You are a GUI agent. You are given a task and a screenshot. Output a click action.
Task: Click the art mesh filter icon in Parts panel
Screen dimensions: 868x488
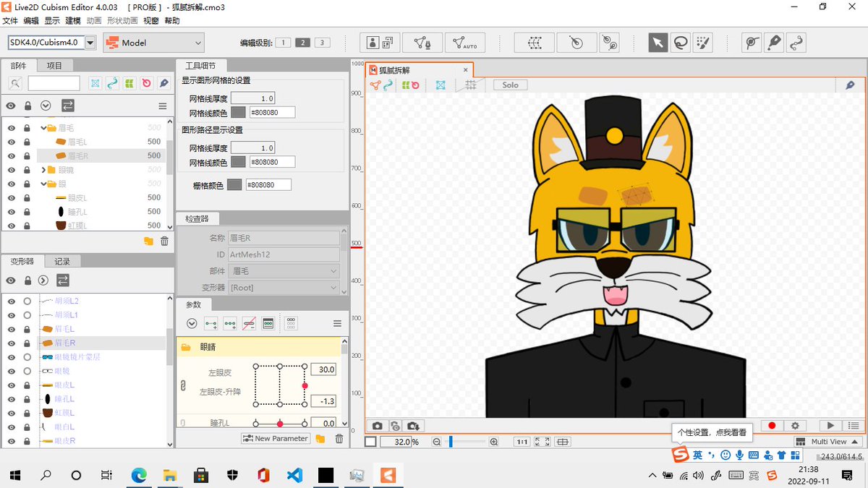pos(95,84)
